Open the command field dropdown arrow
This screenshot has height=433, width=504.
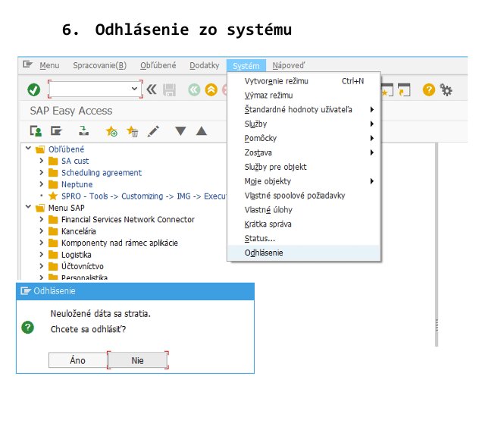point(135,89)
